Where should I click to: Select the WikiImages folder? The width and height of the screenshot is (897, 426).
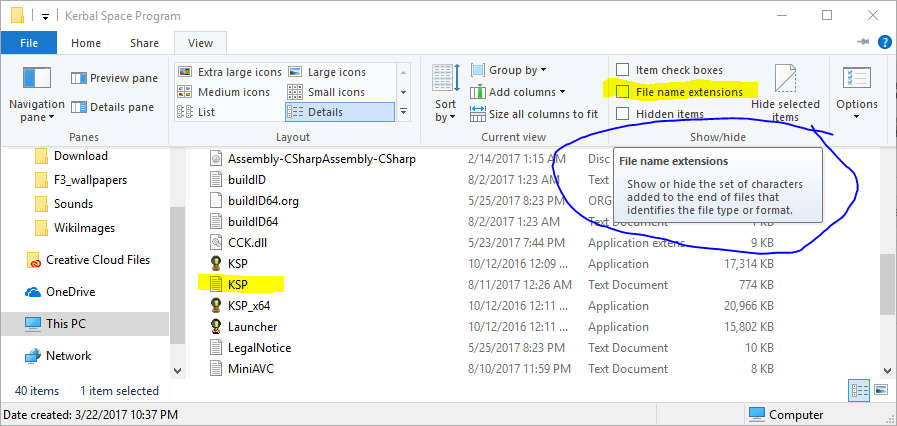(x=84, y=228)
